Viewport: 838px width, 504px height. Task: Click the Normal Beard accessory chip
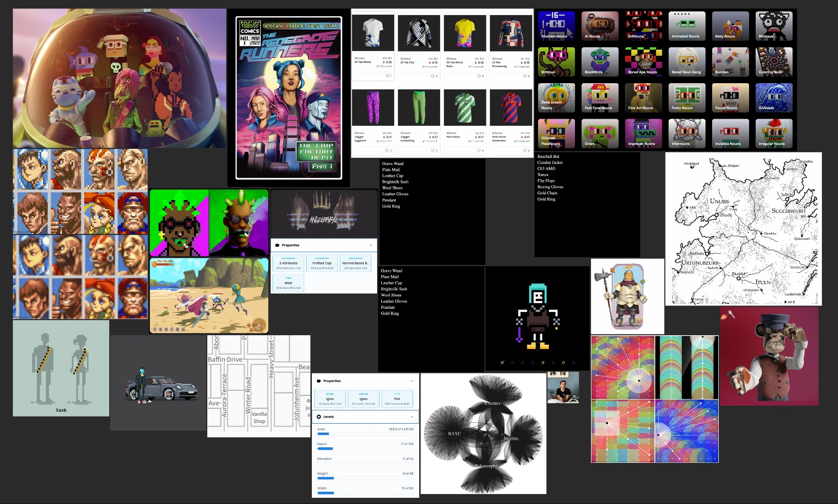tap(356, 263)
